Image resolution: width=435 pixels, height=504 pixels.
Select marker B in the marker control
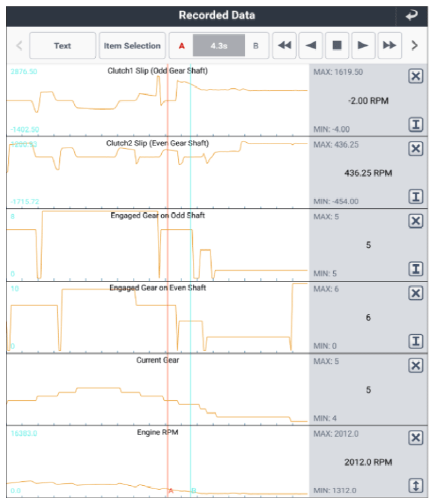coord(256,46)
